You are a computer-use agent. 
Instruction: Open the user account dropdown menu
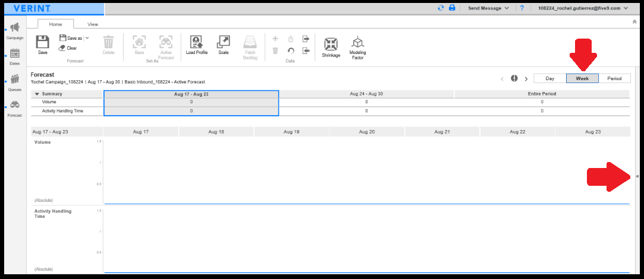pos(583,8)
